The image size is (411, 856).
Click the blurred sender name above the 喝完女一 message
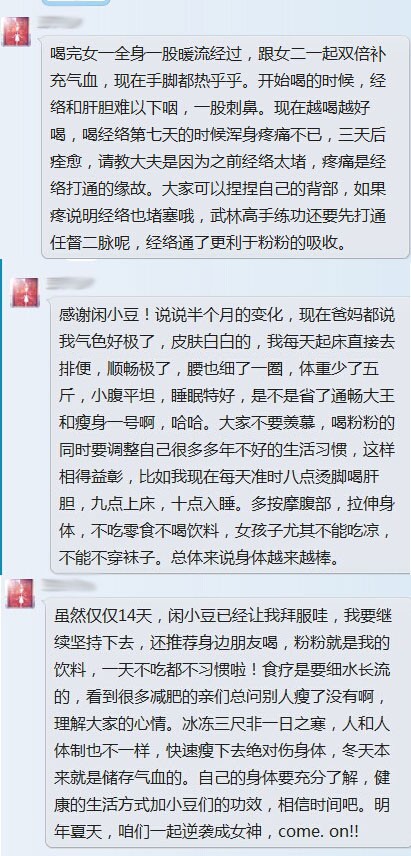[x=58, y=23]
